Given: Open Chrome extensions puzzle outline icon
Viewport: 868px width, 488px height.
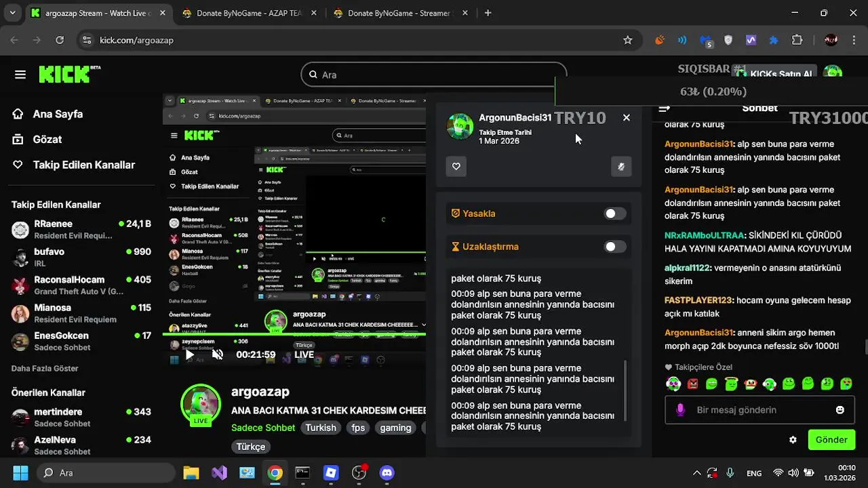Looking at the screenshot, I should click(x=797, y=40).
